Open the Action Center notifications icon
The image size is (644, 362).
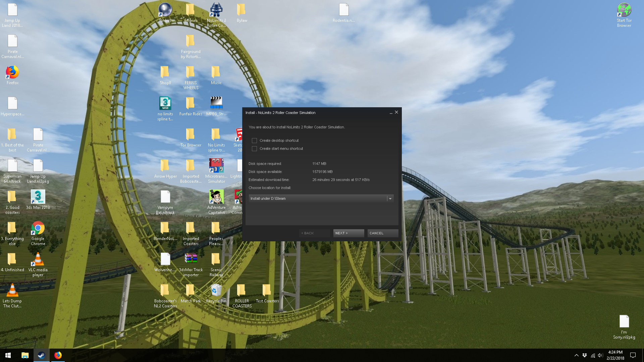tap(633, 355)
